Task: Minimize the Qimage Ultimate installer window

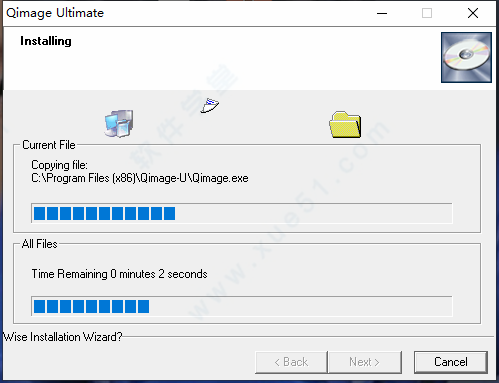Action: (x=382, y=13)
